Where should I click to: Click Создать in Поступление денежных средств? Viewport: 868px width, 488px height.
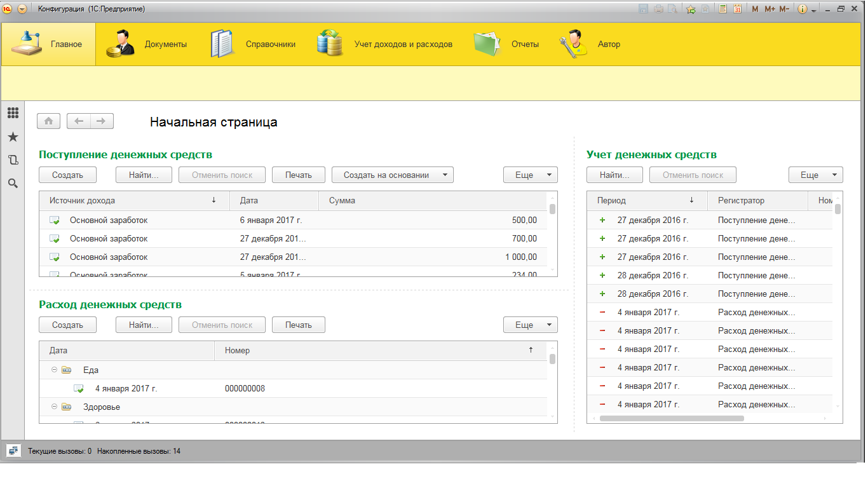tap(67, 175)
